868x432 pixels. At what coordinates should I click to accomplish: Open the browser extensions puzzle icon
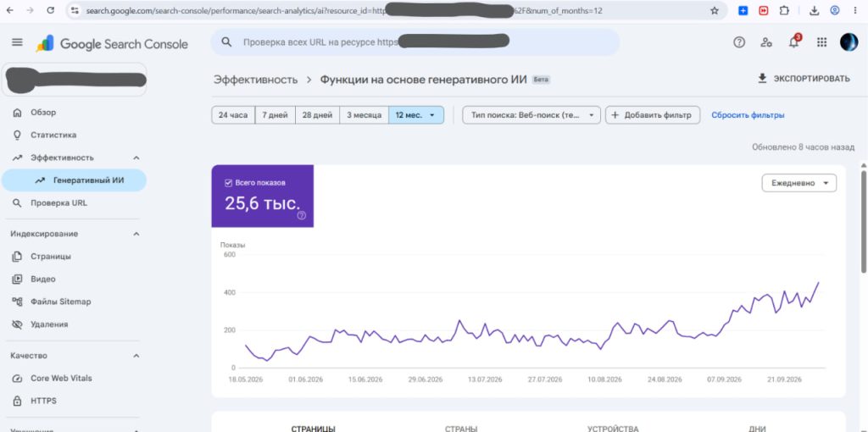tap(784, 10)
